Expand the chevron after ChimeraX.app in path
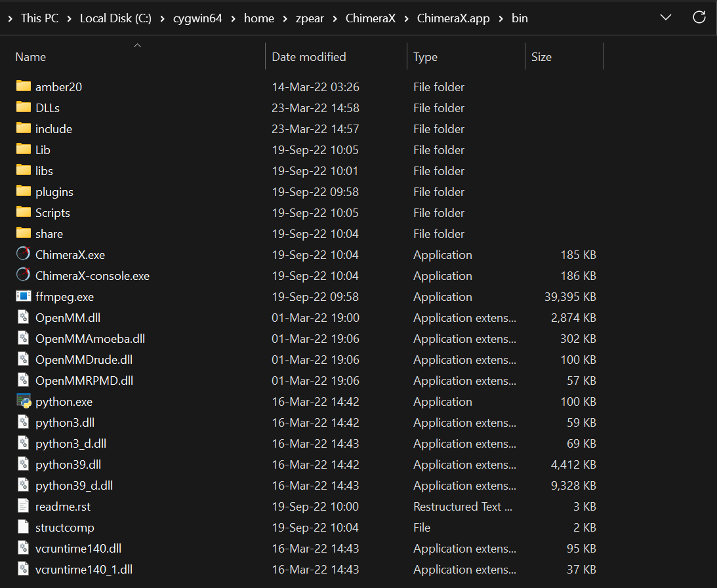Viewport: 717px width, 588px height. [501, 18]
